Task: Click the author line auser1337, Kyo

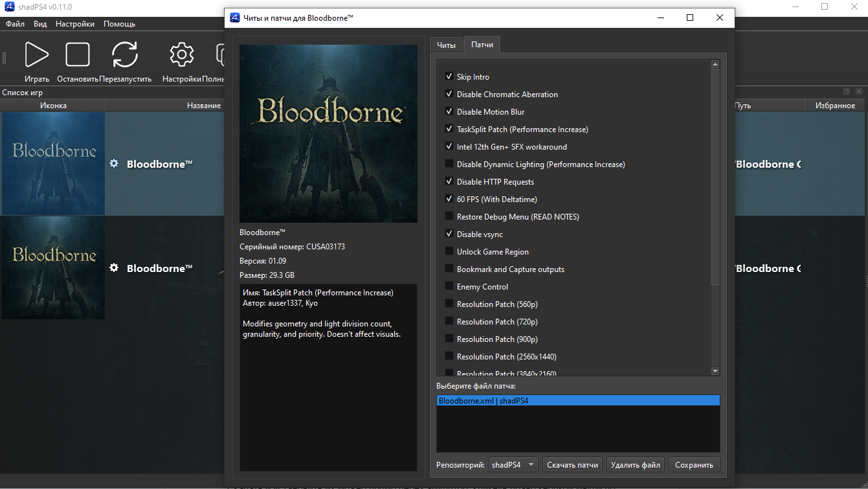Action: [280, 303]
